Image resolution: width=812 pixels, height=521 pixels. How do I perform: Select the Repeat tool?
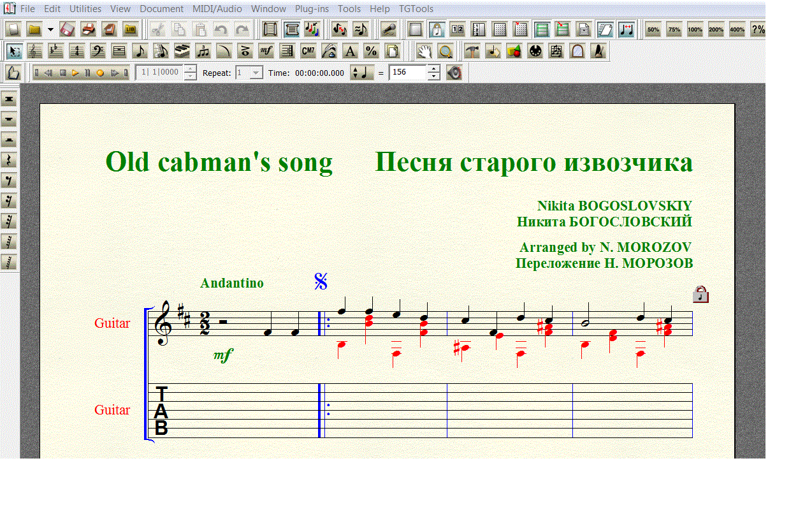click(287, 51)
